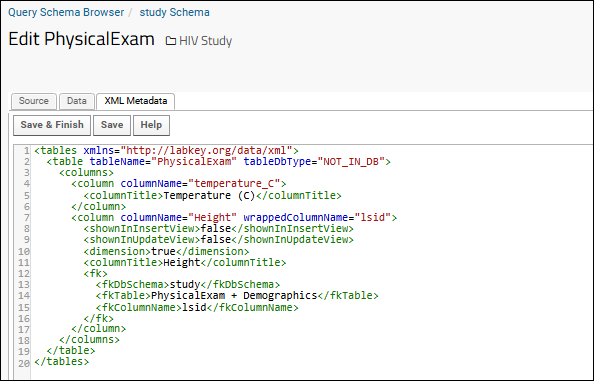Click the closing </table> tag line
The width and height of the screenshot is (594, 381).
(x=71, y=351)
